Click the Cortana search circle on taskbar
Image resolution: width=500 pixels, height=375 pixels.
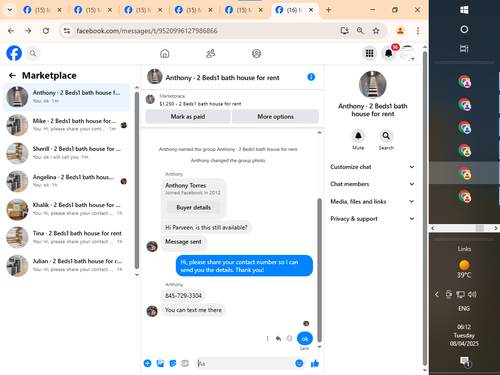[x=464, y=29]
